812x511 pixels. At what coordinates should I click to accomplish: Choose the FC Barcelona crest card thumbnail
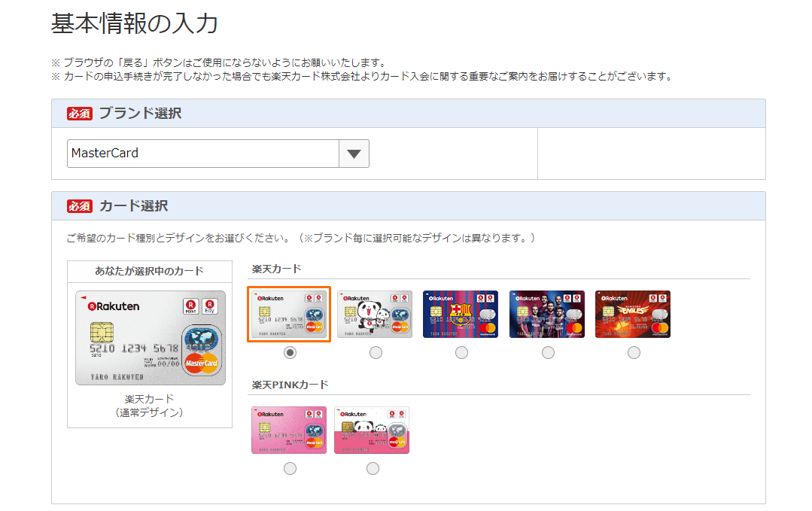point(461,315)
